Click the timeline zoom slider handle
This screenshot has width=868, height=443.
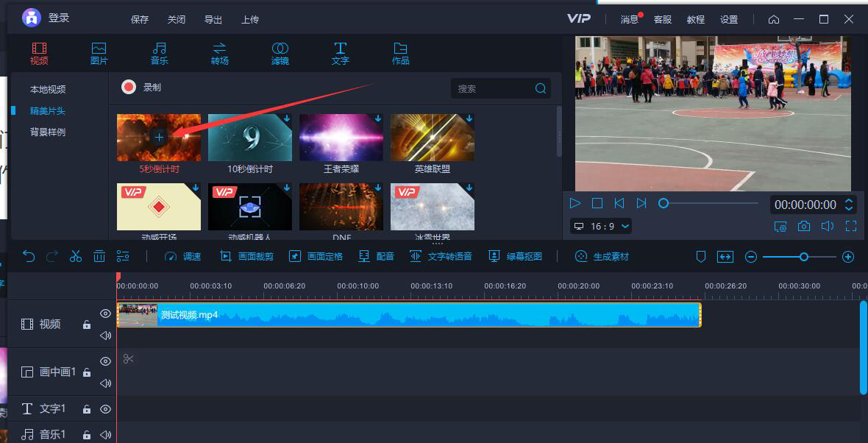(x=804, y=257)
